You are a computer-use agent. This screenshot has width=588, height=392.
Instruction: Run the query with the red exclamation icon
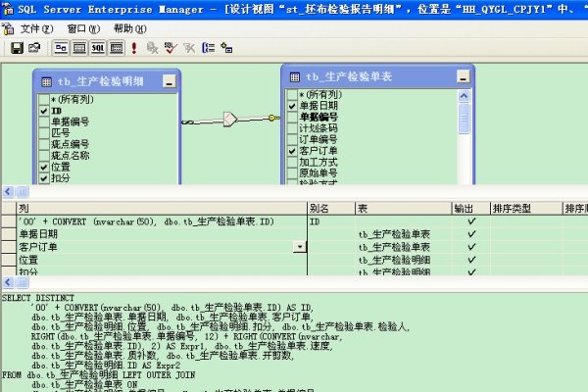point(134,48)
